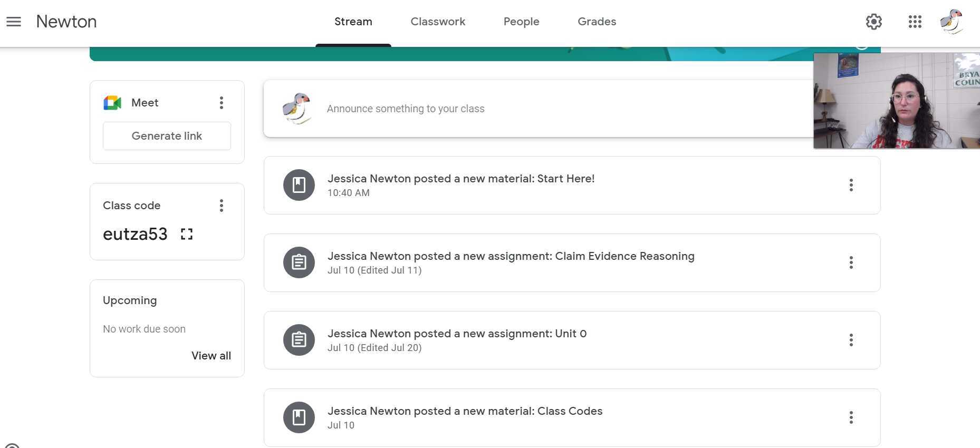This screenshot has height=448, width=980.
Task: Open Meet card options menu
Action: pyautogui.click(x=222, y=103)
